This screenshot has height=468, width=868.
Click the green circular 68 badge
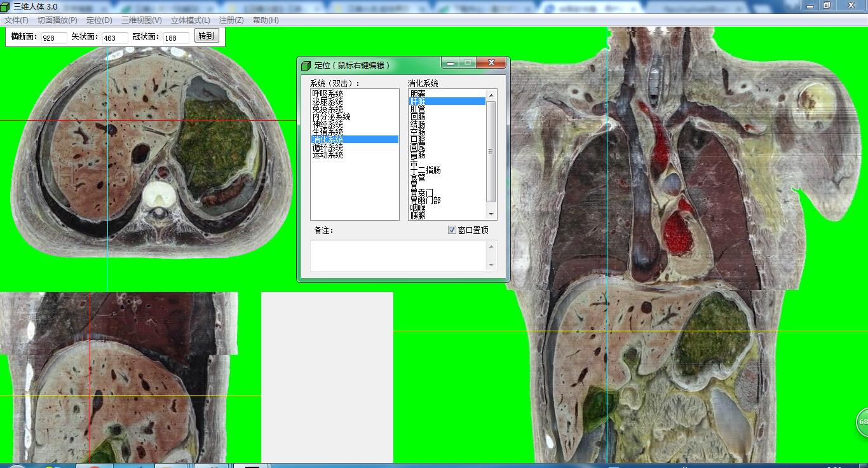click(x=863, y=422)
